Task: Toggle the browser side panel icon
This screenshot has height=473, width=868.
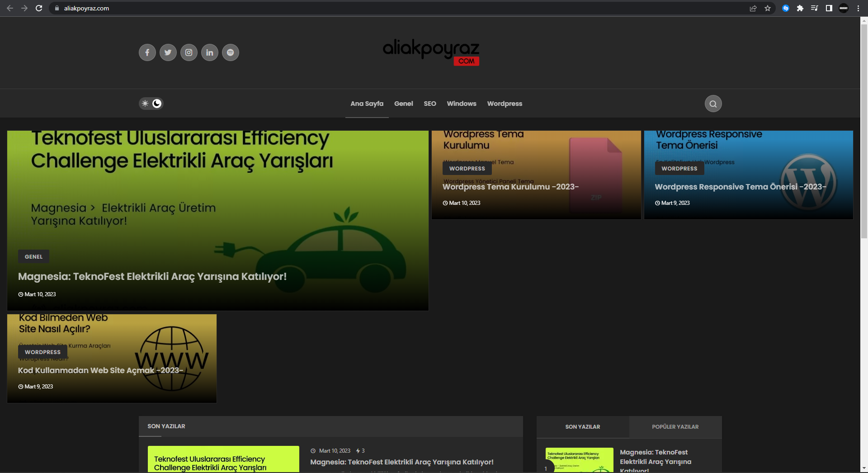Action: point(829,8)
